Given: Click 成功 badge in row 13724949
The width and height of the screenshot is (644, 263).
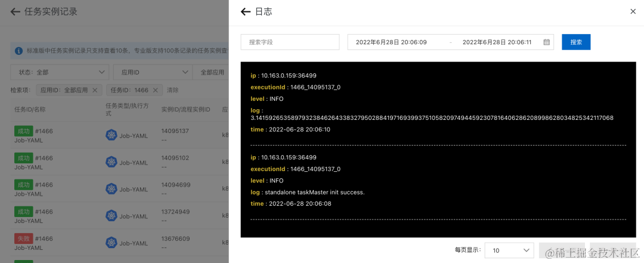Looking at the screenshot, I should point(23,212).
